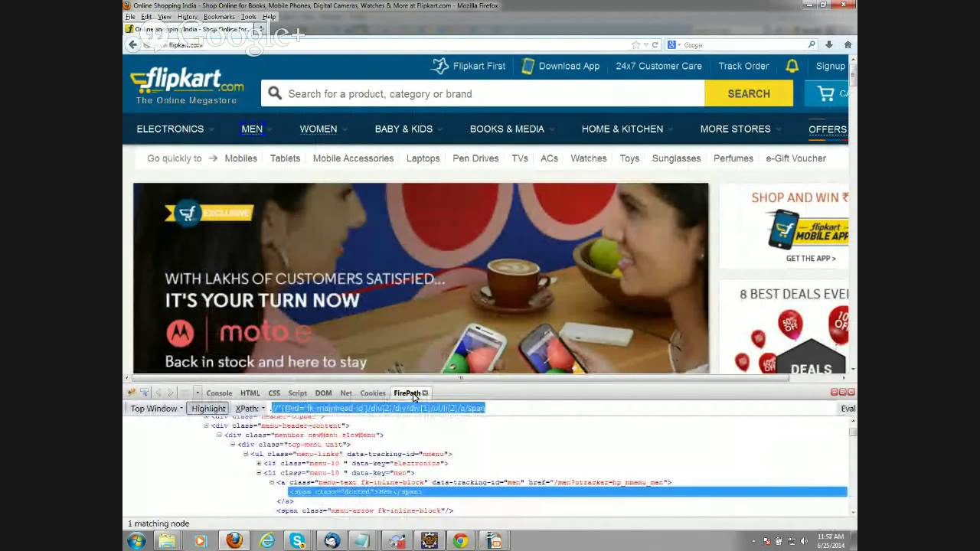Open the Top Window dropdown

click(x=156, y=409)
